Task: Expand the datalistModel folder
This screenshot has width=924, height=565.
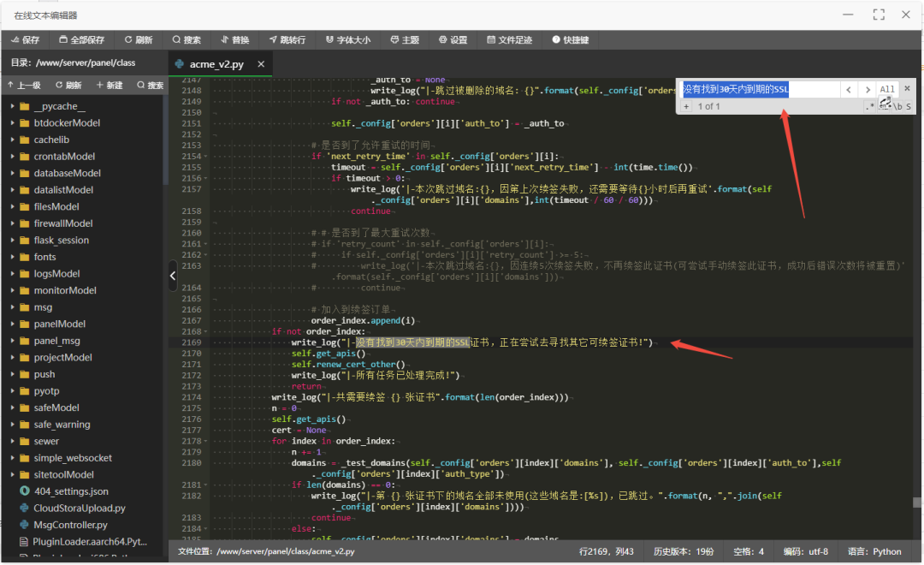Action: pyautogui.click(x=12, y=190)
